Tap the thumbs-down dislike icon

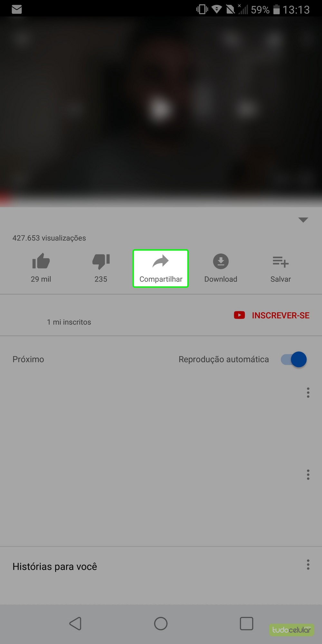coord(101,261)
